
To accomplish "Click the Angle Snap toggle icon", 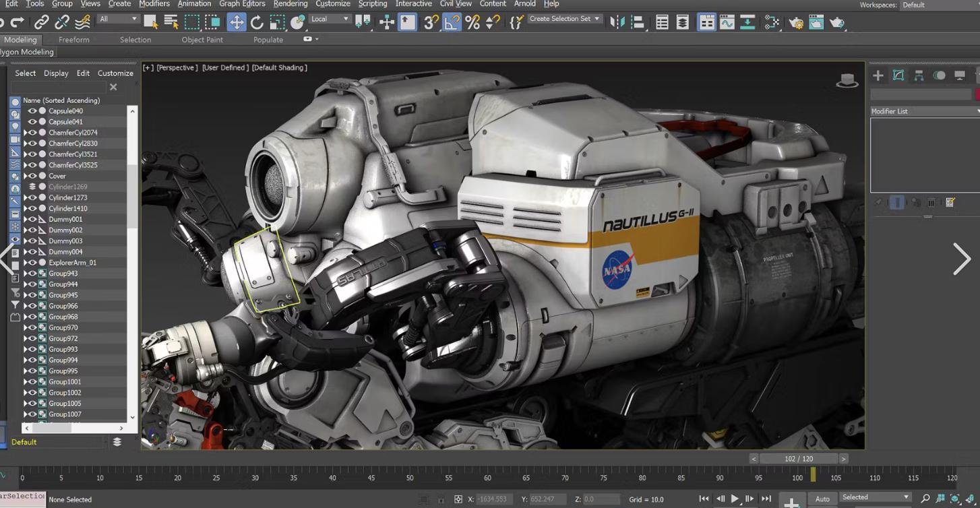I will (x=452, y=22).
